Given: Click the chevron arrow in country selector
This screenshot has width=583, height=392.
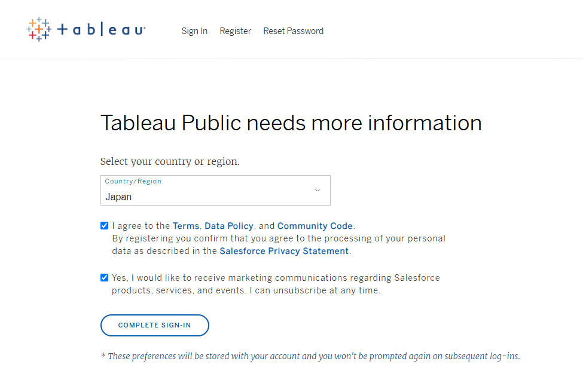Looking at the screenshot, I should tap(317, 190).
